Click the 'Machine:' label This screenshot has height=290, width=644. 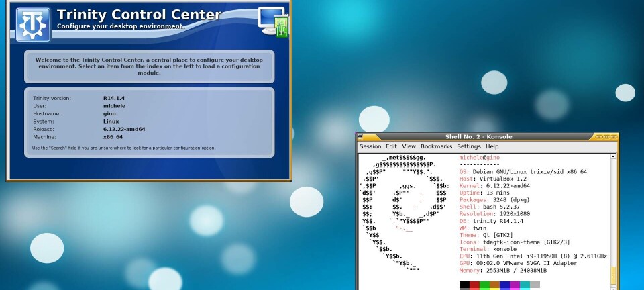pos(44,137)
